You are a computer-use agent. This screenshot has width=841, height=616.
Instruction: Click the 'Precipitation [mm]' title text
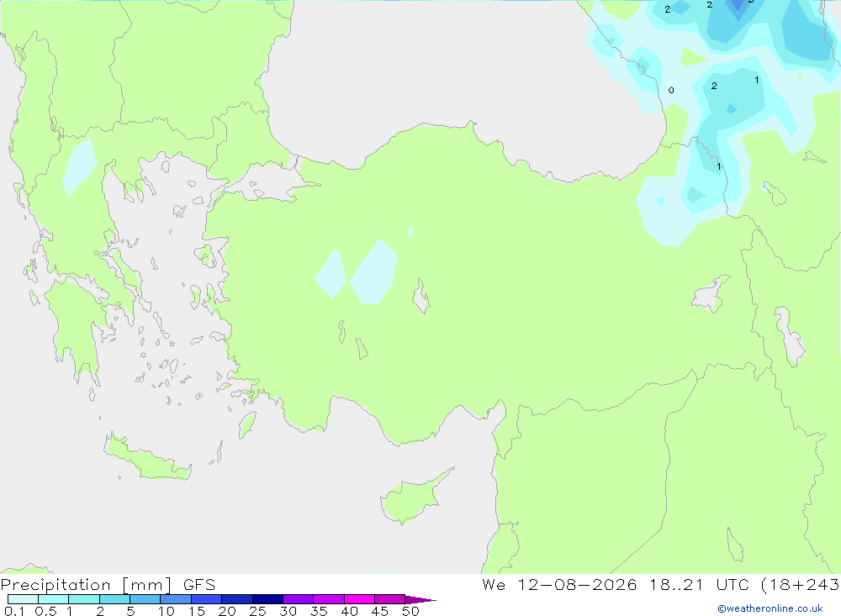86,585
